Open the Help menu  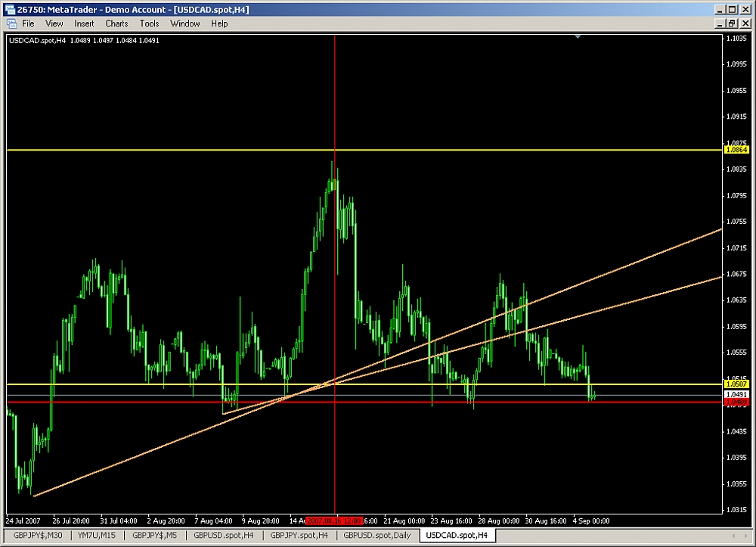pyautogui.click(x=219, y=23)
